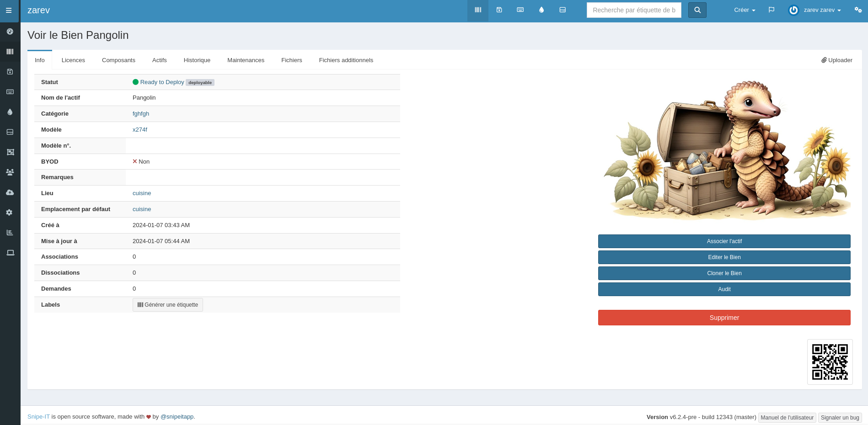Screen dimensions: 868x425
Task: Click the barcode assets icon in top bar
Action: (478, 10)
